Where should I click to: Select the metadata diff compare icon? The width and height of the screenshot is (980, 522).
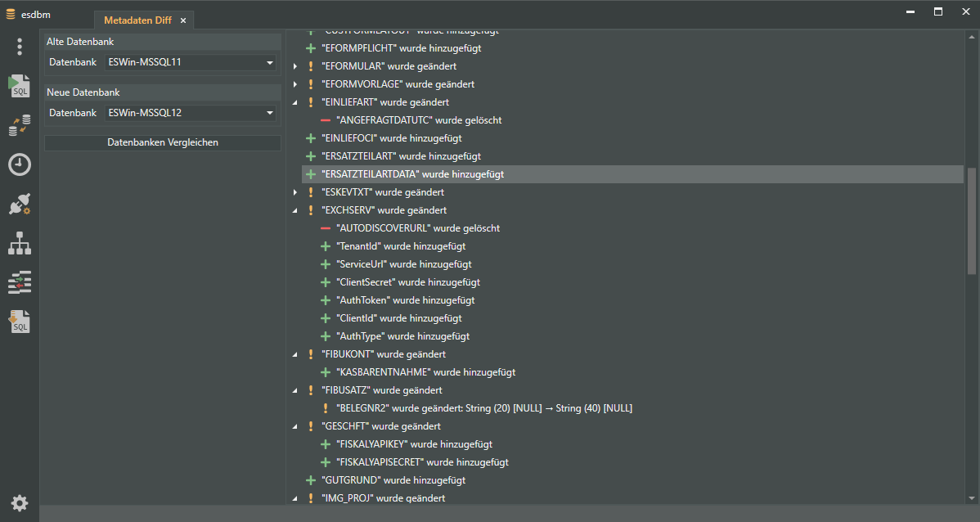pos(20,282)
